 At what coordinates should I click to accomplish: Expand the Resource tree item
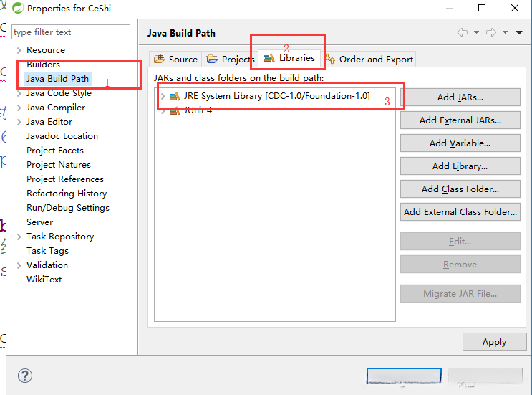(x=19, y=50)
